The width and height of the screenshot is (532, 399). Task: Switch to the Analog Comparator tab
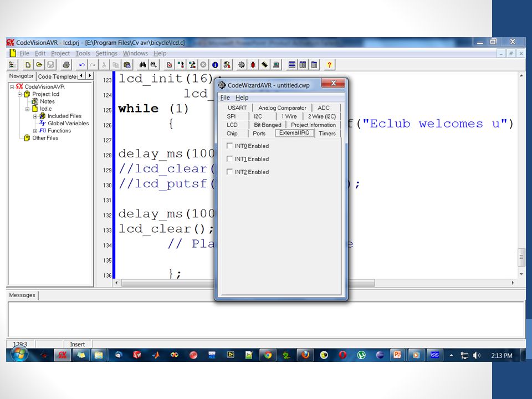(x=282, y=108)
